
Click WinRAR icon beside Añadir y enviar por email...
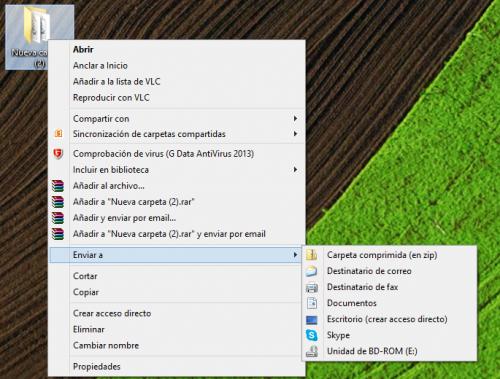(x=58, y=218)
